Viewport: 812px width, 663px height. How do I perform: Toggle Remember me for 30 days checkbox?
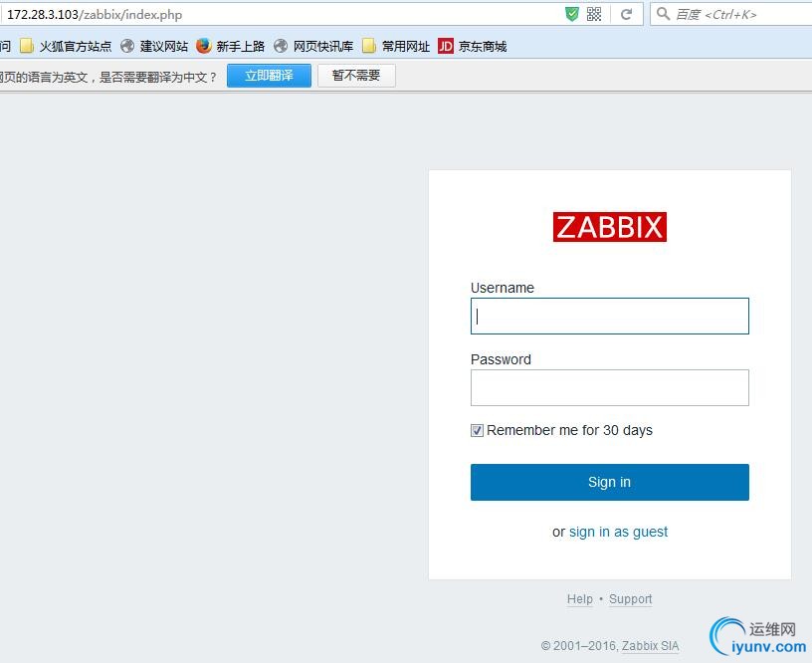click(477, 430)
